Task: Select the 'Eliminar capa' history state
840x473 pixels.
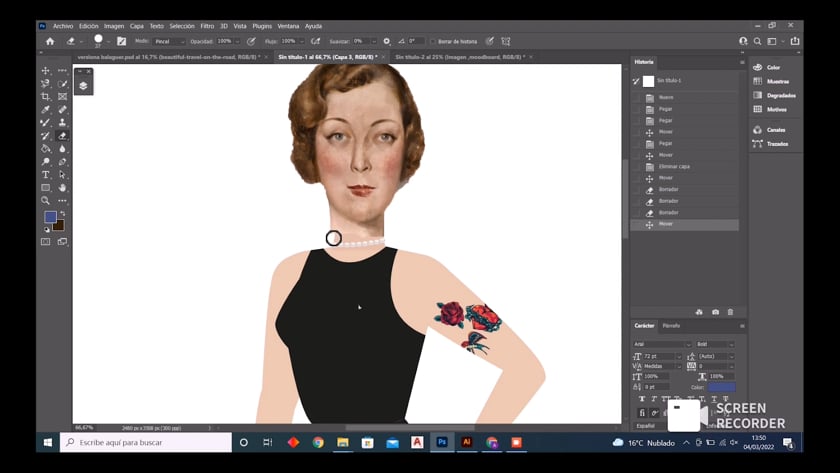Action: 685,167
